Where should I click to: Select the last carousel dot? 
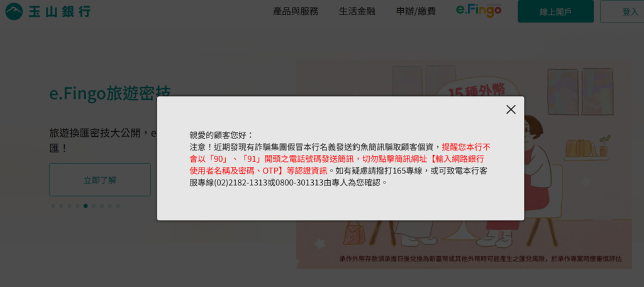point(118,206)
